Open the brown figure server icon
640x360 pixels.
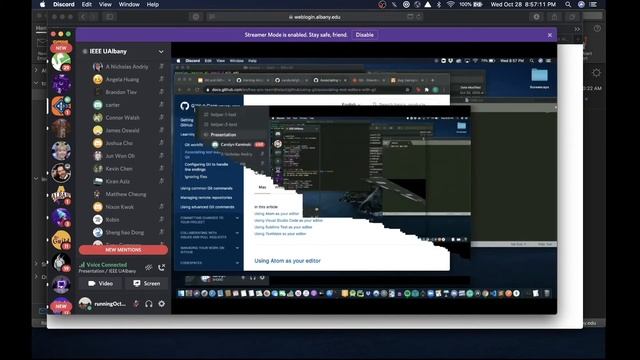click(61, 128)
